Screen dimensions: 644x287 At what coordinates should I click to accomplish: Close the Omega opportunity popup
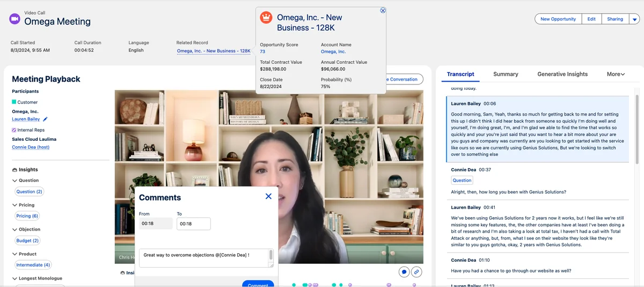[x=383, y=10]
